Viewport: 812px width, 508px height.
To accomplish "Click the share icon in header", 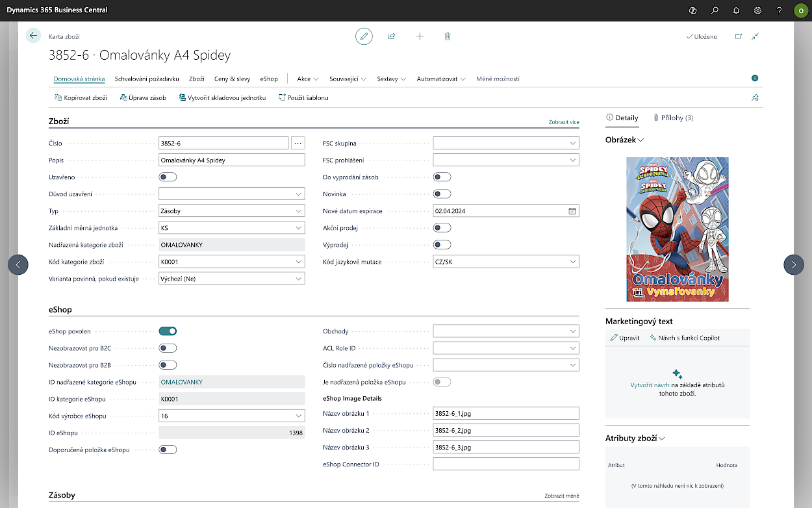I will tap(392, 36).
